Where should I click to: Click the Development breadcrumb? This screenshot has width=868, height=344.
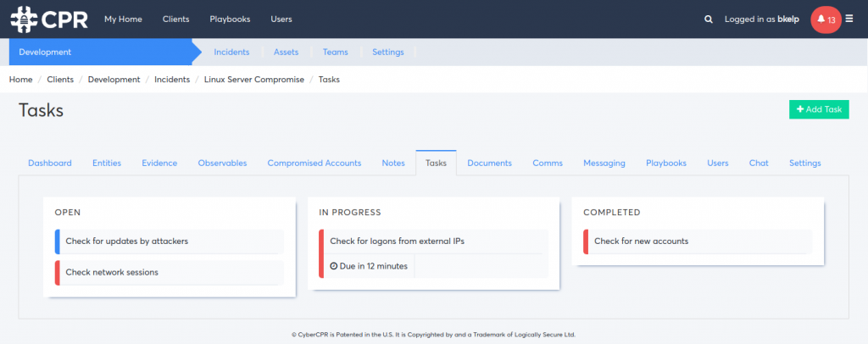click(x=114, y=79)
